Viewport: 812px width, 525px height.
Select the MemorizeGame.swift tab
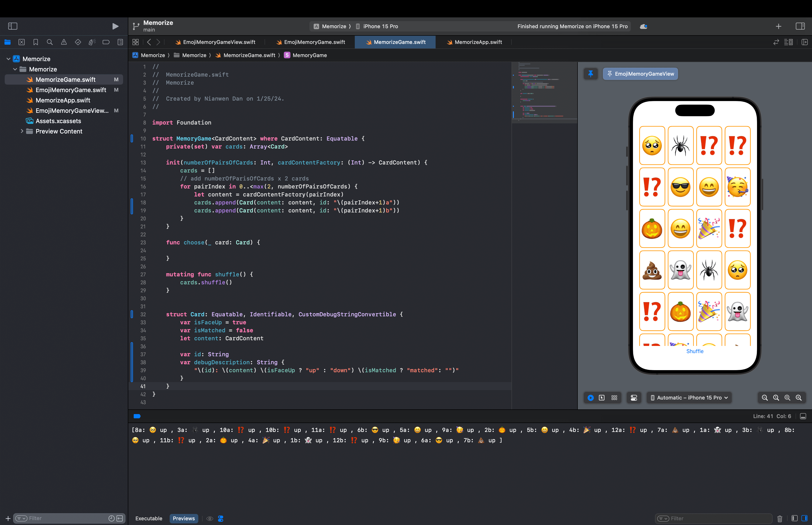pyautogui.click(x=395, y=42)
